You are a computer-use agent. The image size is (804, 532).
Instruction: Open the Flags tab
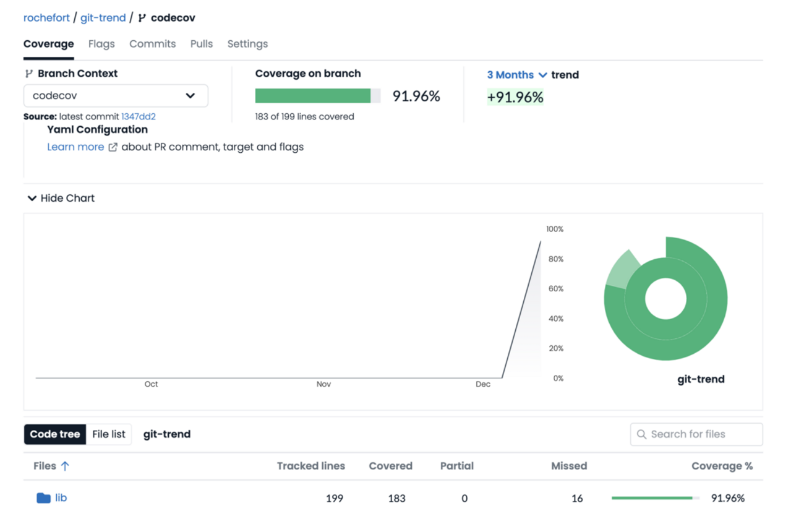101,44
